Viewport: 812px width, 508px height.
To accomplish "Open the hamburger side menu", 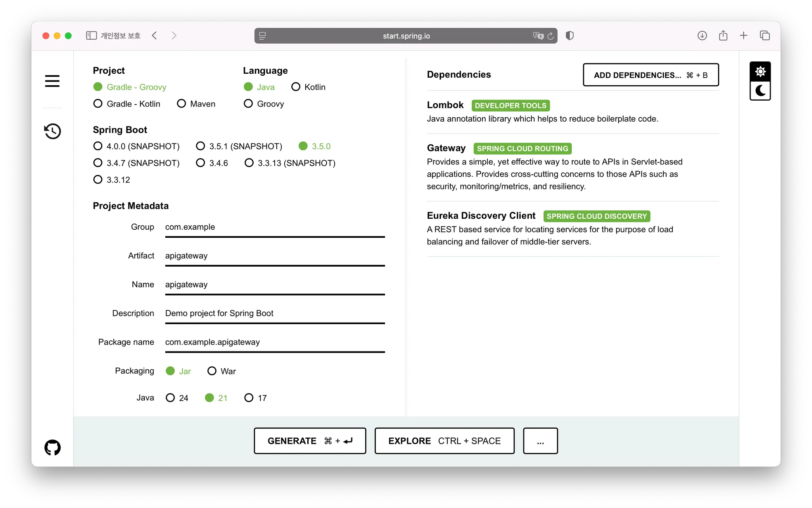I will tap(52, 81).
